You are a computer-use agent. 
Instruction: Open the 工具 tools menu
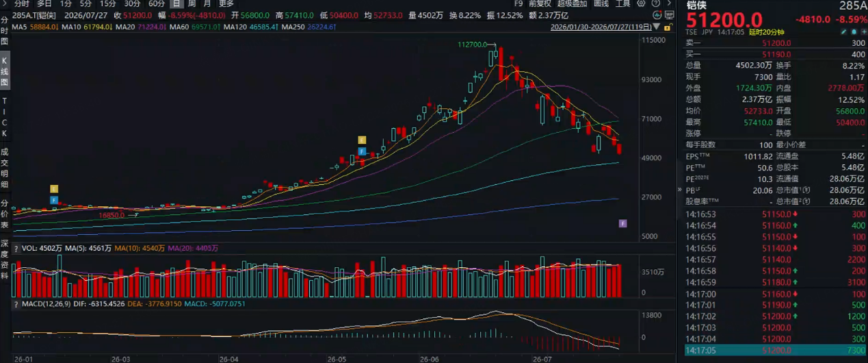(622, 3)
